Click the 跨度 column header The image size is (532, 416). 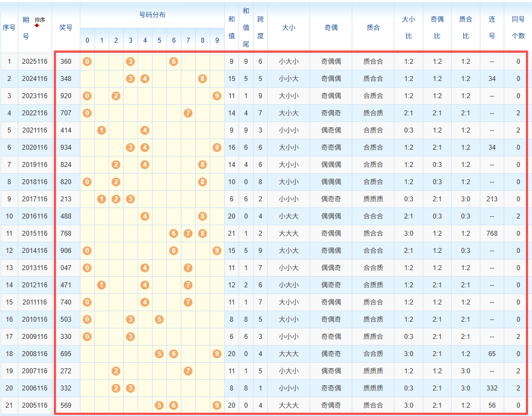pos(260,28)
